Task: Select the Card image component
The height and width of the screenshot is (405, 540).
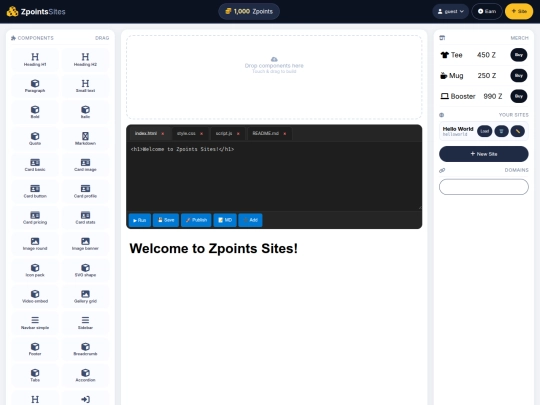Action: [85, 165]
